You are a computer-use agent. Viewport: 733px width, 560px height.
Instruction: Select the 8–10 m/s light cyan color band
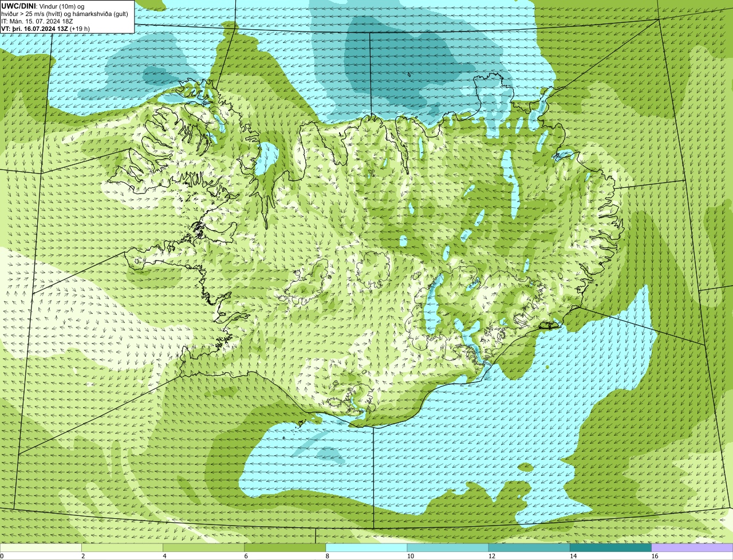366,548
